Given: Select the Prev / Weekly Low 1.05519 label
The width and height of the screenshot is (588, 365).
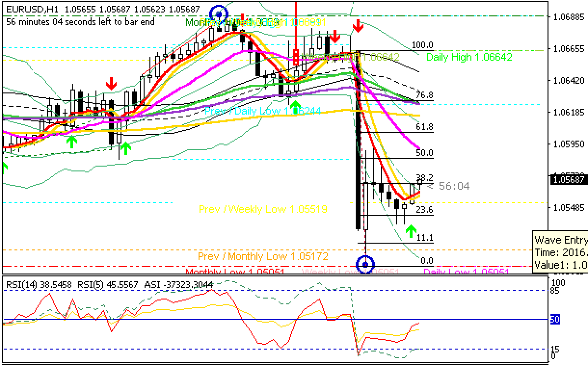Looking at the screenshot, I should 263,209.
